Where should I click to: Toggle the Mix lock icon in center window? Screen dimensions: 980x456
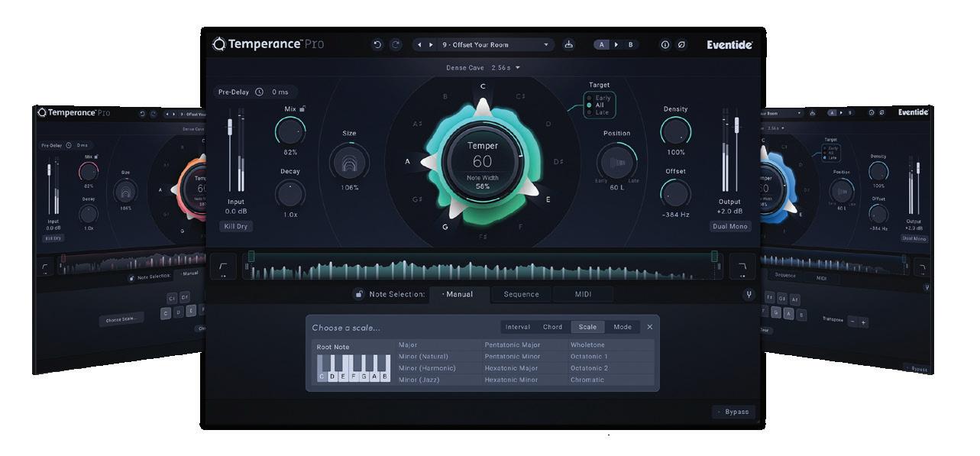pos(302,108)
